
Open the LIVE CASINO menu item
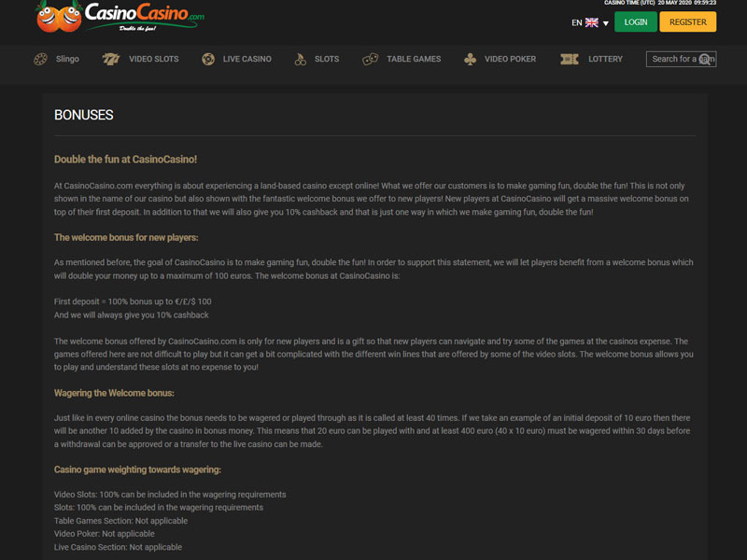pyautogui.click(x=247, y=59)
